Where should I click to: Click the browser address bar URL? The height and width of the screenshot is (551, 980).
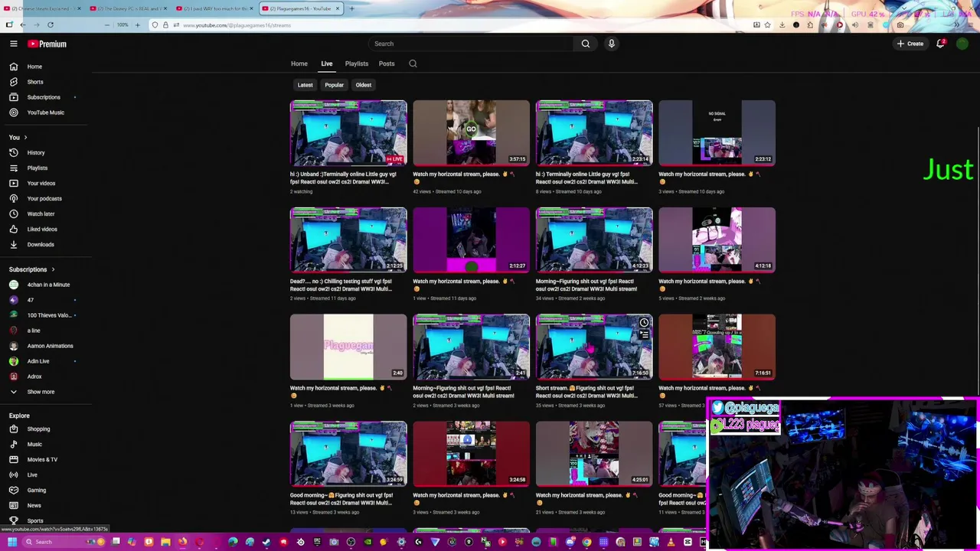click(237, 25)
